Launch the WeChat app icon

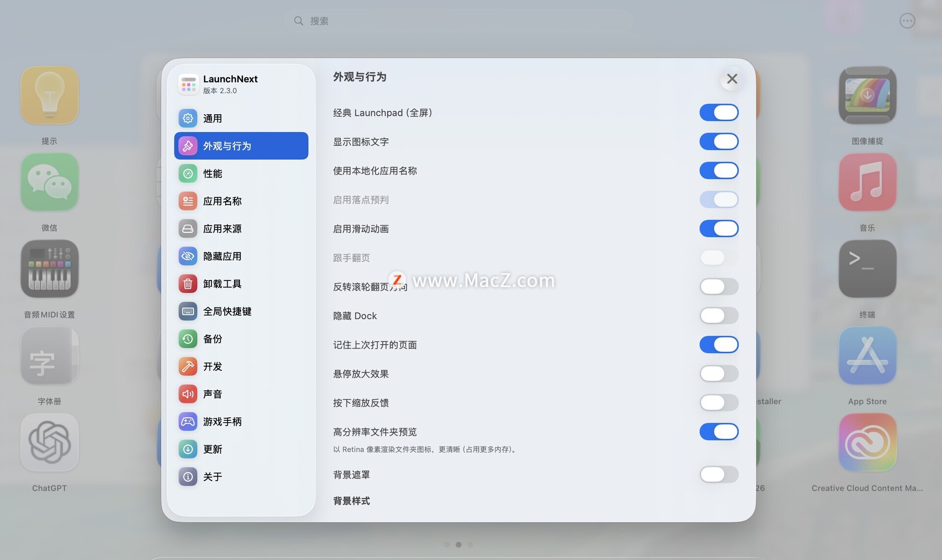point(50,182)
